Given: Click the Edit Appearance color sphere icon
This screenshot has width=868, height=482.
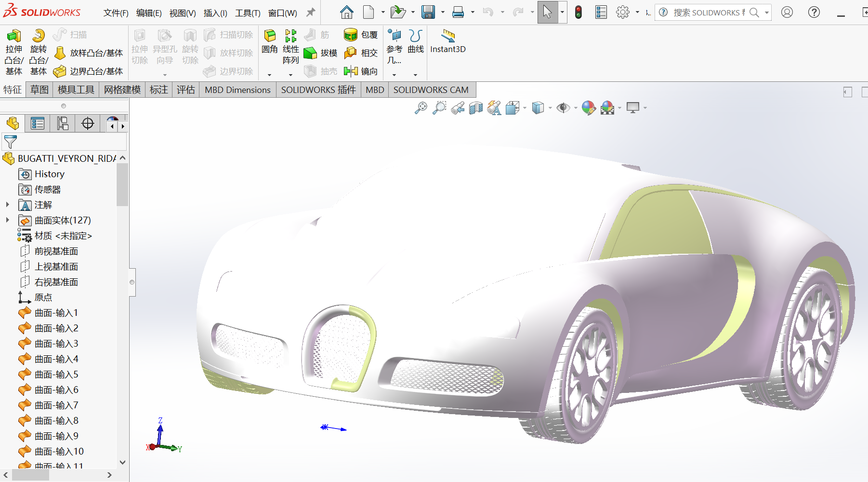Looking at the screenshot, I should coord(589,108).
